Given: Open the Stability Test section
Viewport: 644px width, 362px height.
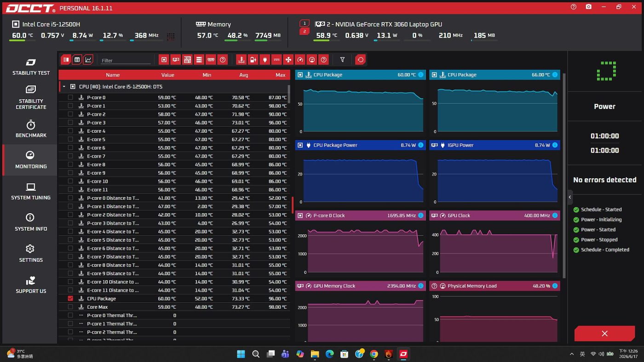Looking at the screenshot, I should [x=31, y=67].
